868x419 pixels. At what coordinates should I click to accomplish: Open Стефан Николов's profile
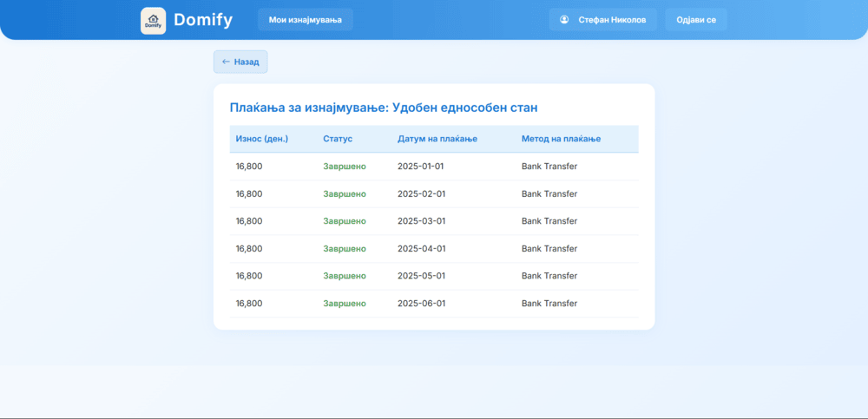click(x=602, y=20)
